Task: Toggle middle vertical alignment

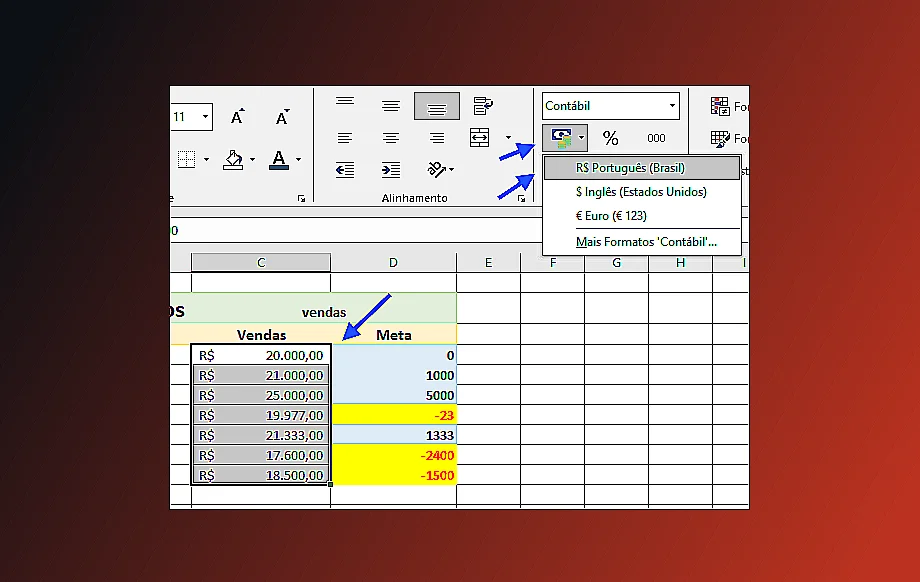Action: [x=391, y=105]
